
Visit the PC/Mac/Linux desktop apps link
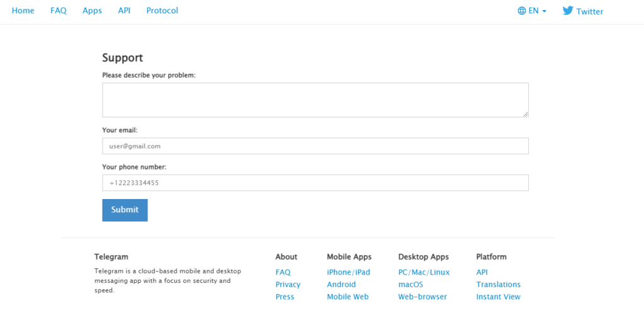[x=424, y=272]
